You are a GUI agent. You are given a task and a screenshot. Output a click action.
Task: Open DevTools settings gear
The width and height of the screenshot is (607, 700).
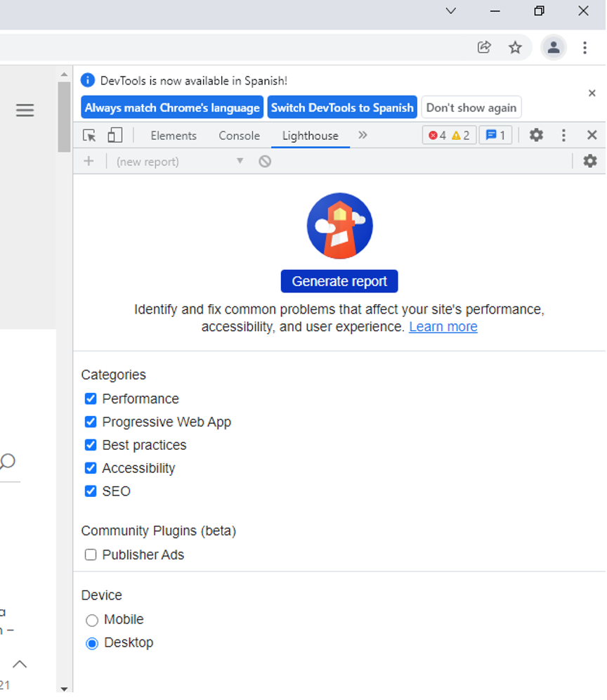[536, 136]
